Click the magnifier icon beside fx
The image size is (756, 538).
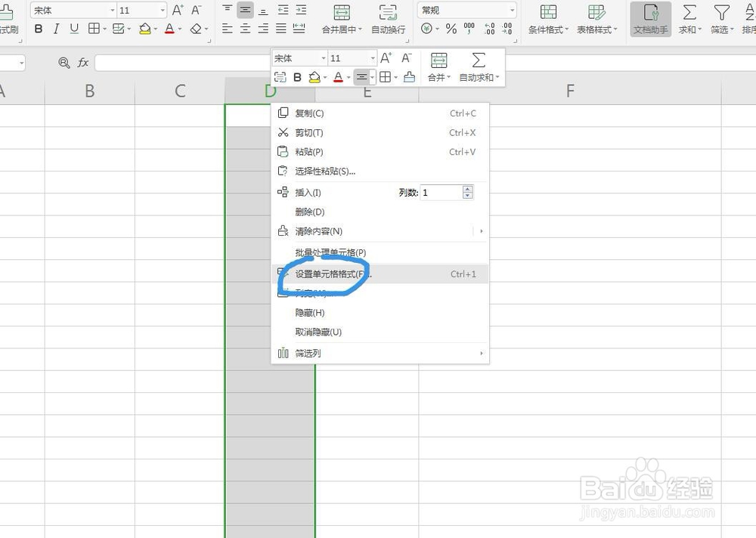coord(64,62)
